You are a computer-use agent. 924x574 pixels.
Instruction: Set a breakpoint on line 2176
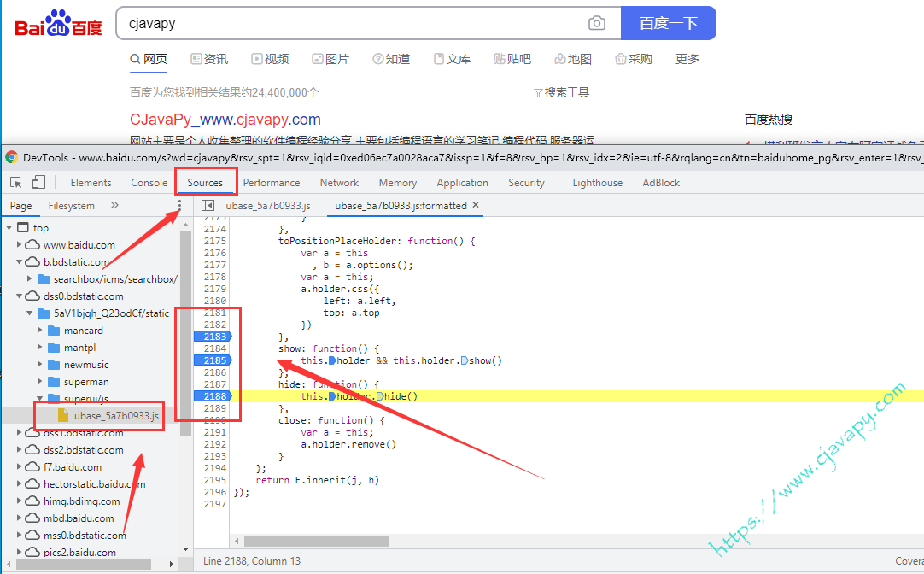click(x=214, y=253)
